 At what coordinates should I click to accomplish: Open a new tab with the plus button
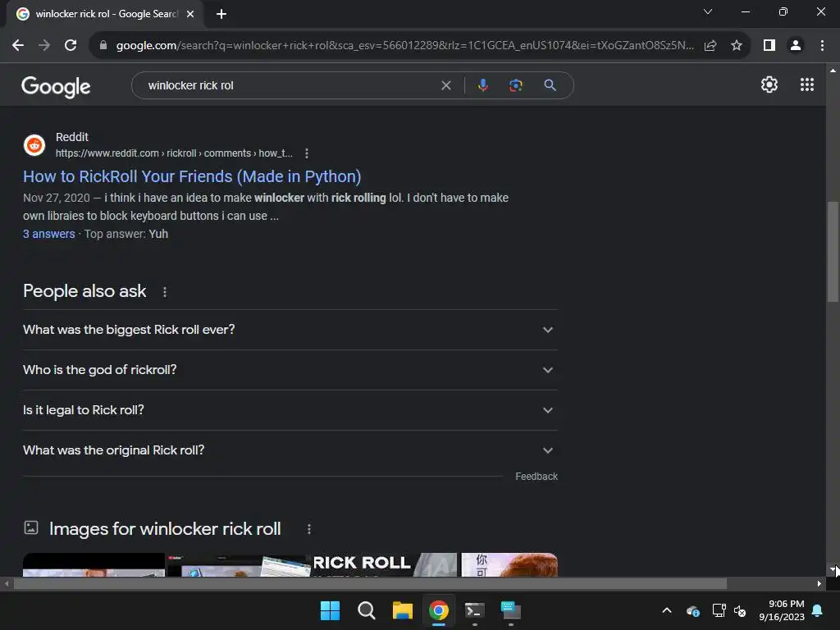(x=221, y=14)
